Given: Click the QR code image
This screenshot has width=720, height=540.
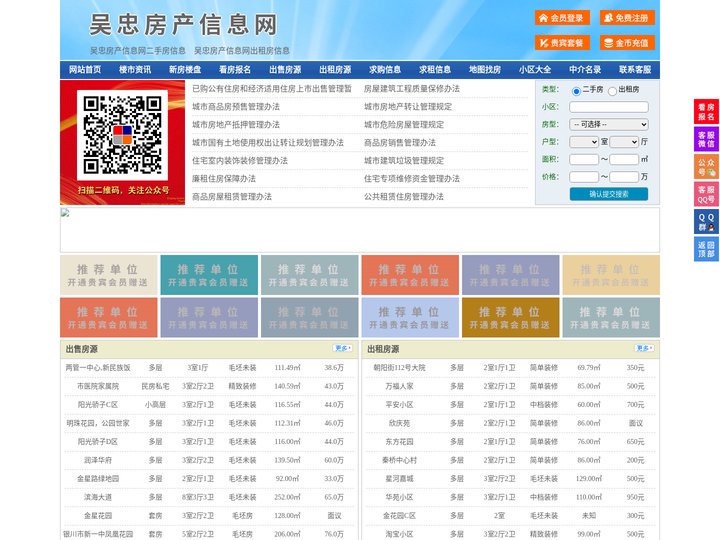Looking at the screenshot, I should (x=122, y=135).
